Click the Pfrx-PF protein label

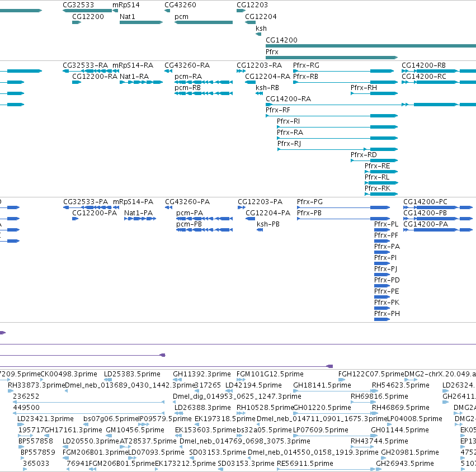point(386,235)
